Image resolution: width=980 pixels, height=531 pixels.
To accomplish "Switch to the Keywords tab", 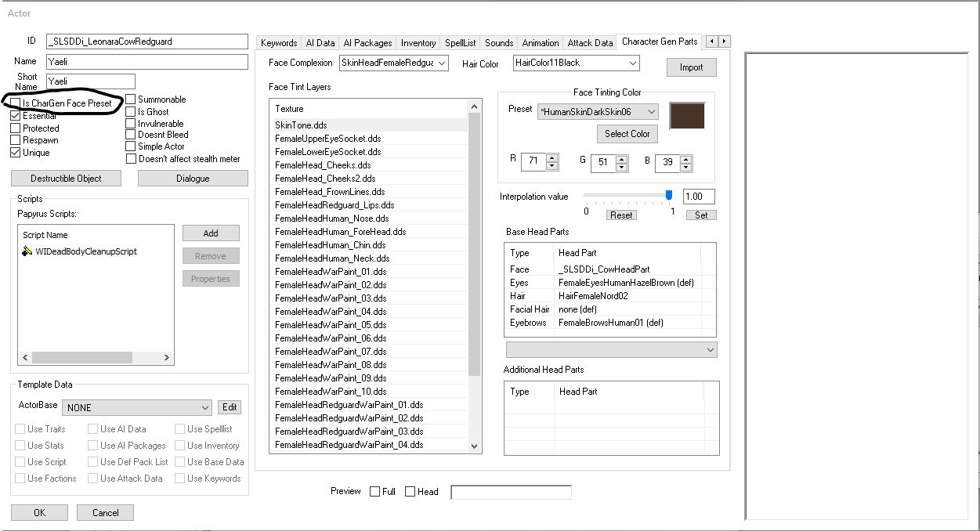I will coord(279,43).
